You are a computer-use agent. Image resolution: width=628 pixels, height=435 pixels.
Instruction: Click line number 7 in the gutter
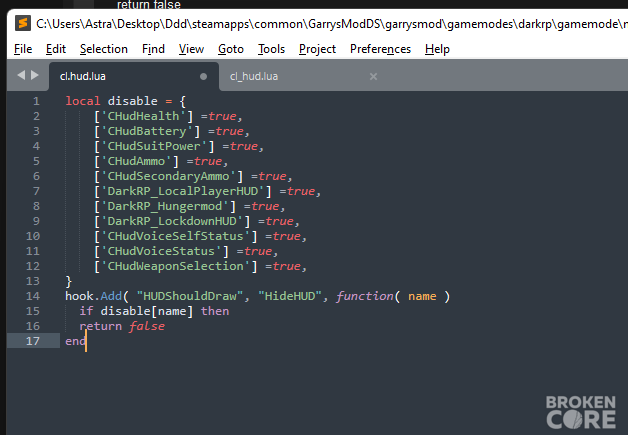[36, 191]
